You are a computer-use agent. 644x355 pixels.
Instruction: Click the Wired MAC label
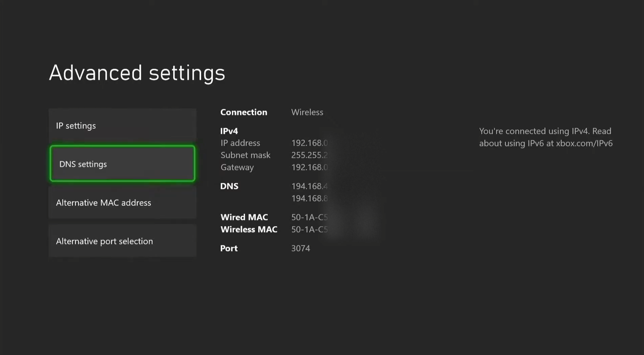coord(244,217)
